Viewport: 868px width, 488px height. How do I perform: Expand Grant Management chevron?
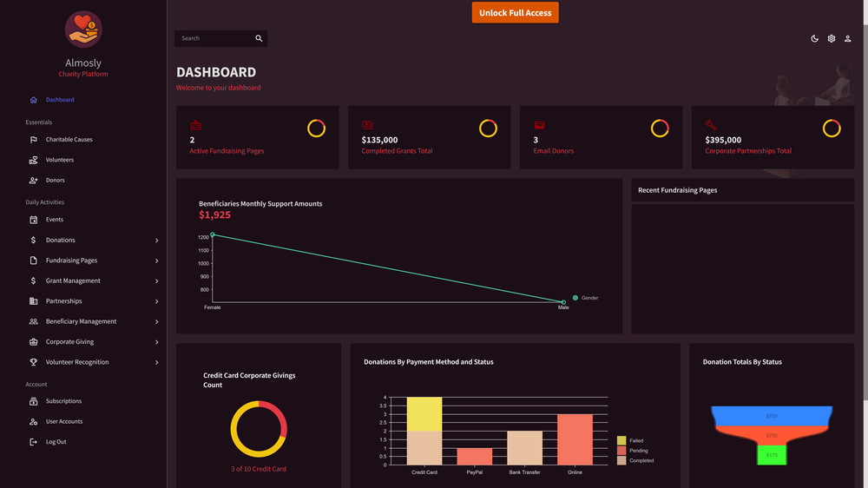click(156, 281)
